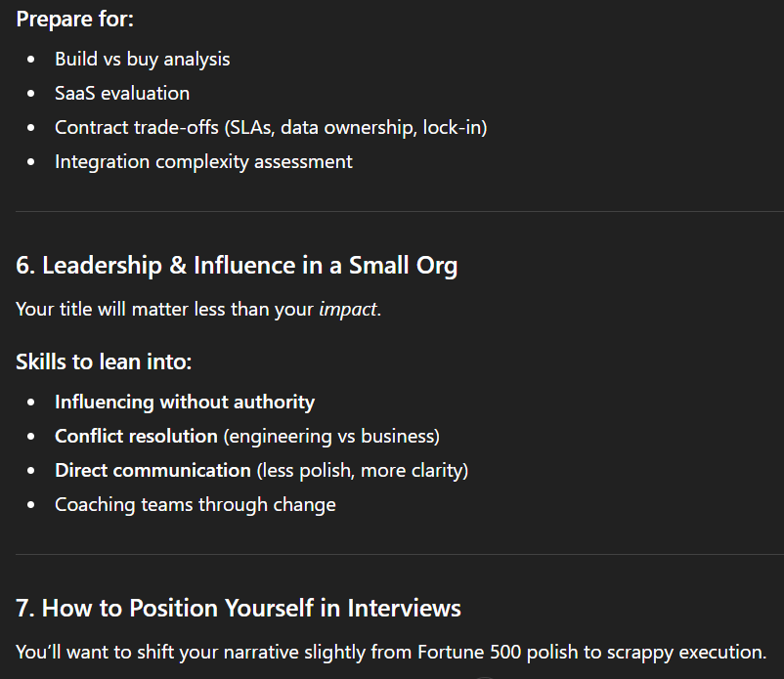The image size is (784, 679).
Task: Click the "SaaS evaluation" bullet item
Action: (122, 93)
